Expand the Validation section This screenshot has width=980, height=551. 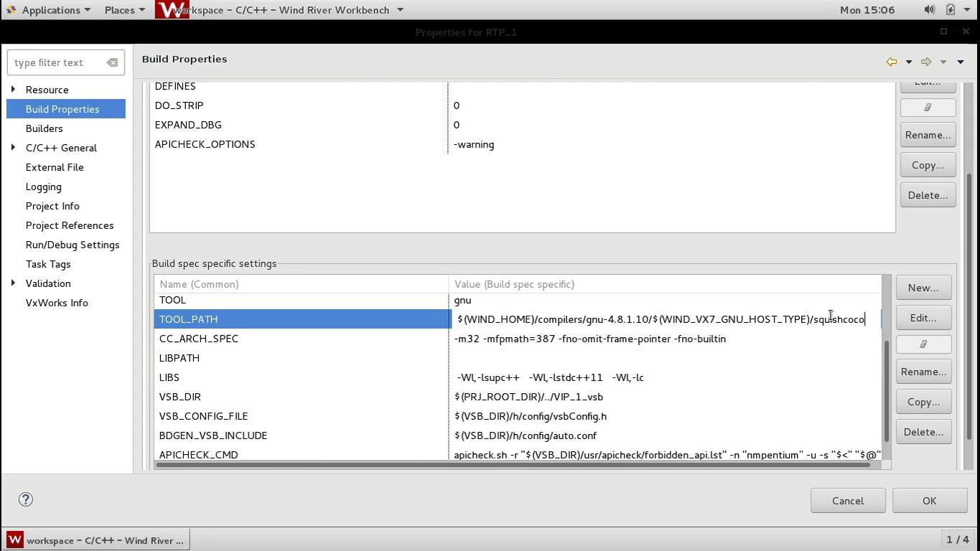pos(12,283)
